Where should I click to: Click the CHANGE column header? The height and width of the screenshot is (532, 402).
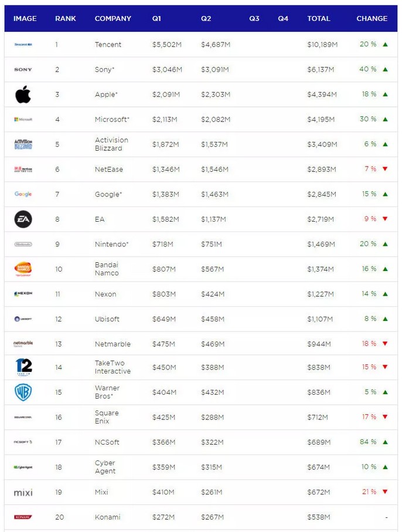pyautogui.click(x=372, y=19)
